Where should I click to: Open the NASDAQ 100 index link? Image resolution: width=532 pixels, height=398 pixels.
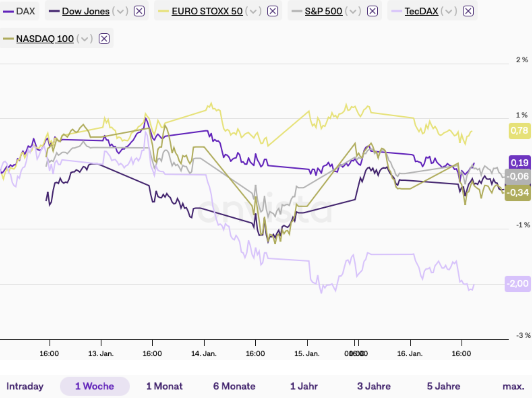pyautogui.click(x=45, y=39)
